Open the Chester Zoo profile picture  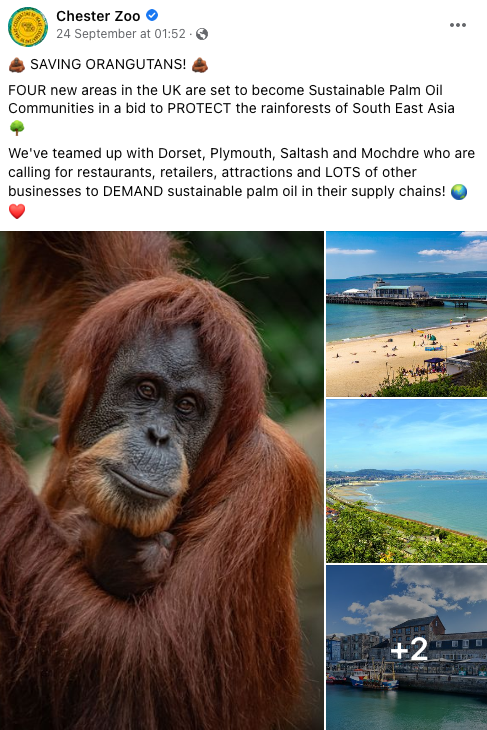28,27
